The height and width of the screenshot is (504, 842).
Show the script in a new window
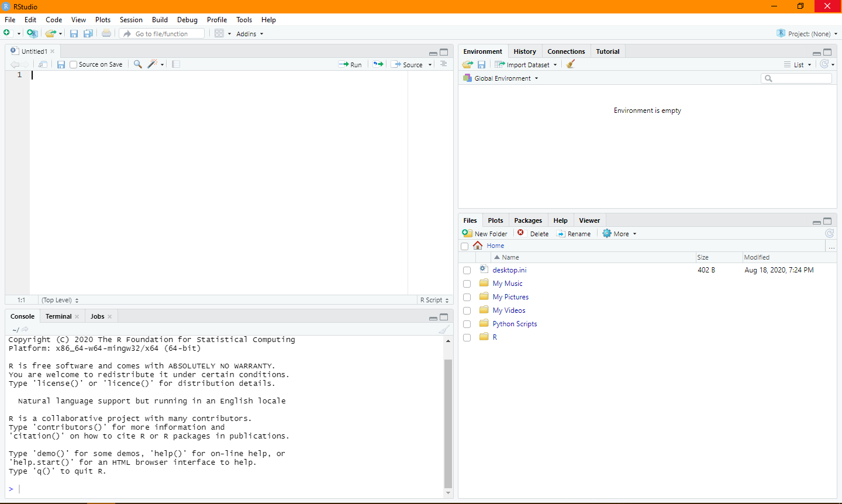[x=43, y=64]
